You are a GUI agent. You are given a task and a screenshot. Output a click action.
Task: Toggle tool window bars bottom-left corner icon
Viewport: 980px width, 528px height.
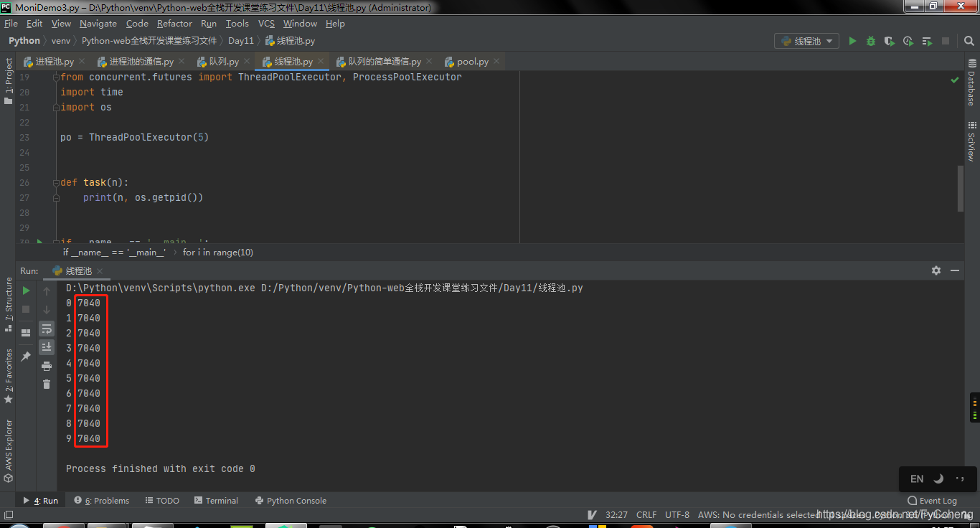click(x=9, y=514)
